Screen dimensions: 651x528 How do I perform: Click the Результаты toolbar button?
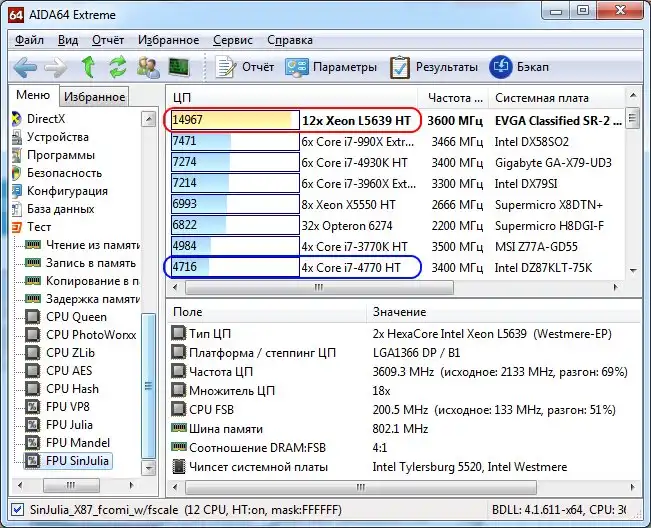[x=433, y=67]
